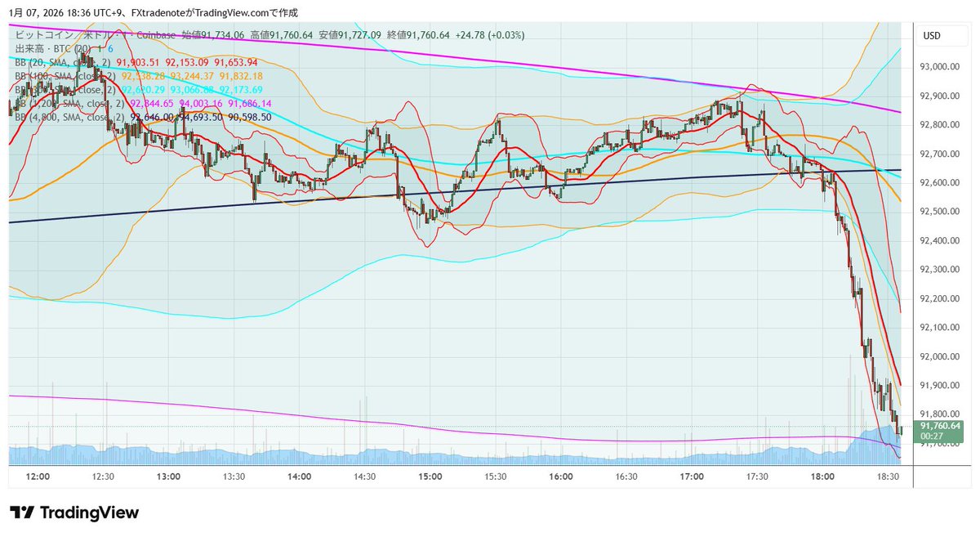980x537 pixels.
Task: Click the red 92,153.09 upper band value
Action: (186, 62)
